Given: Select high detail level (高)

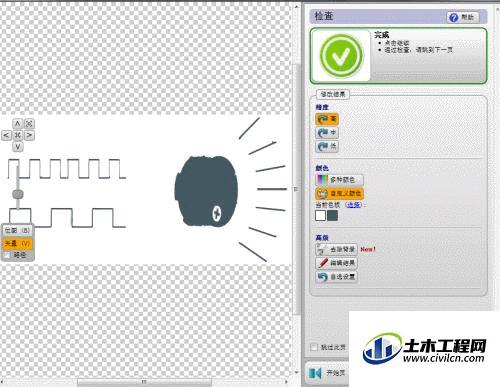Looking at the screenshot, I should pos(327,119).
